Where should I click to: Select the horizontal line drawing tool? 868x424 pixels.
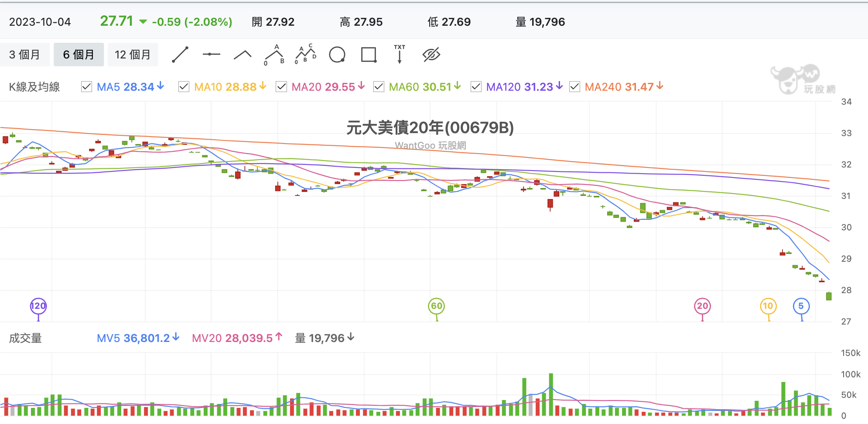[x=212, y=55]
